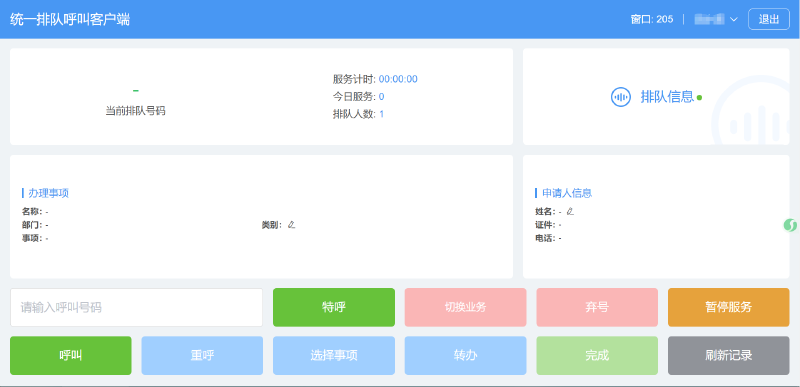Click the 切换业务 button
800x387 pixels.
465,307
